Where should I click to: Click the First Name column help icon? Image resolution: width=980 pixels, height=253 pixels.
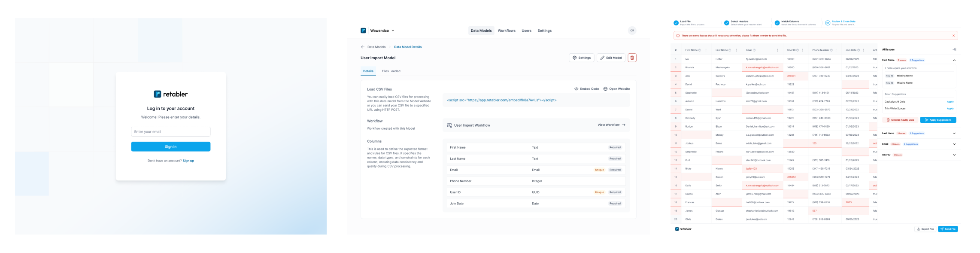[700, 50]
